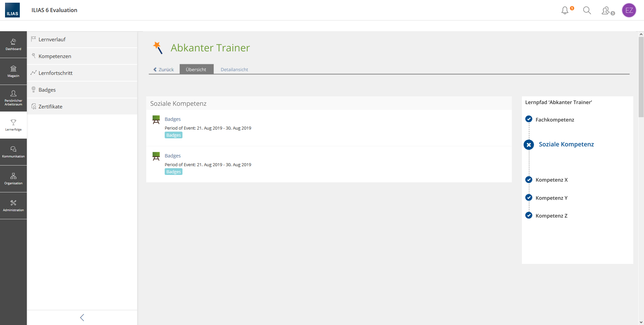Click the second Badges session board icon

coord(156,156)
